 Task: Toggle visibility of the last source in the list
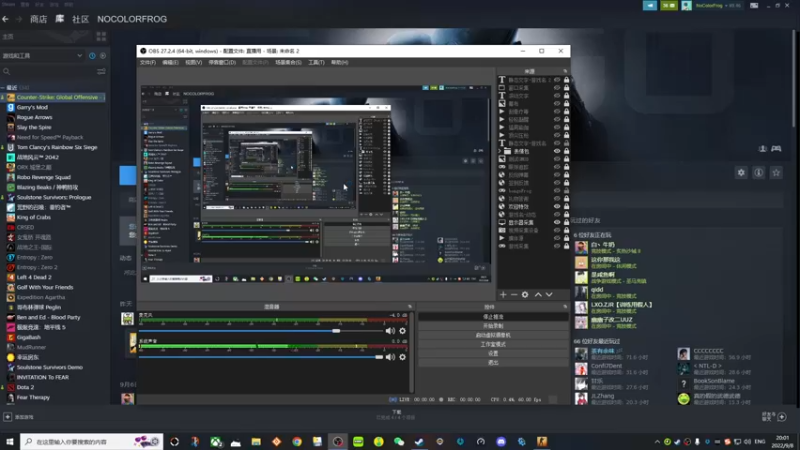pos(557,246)
